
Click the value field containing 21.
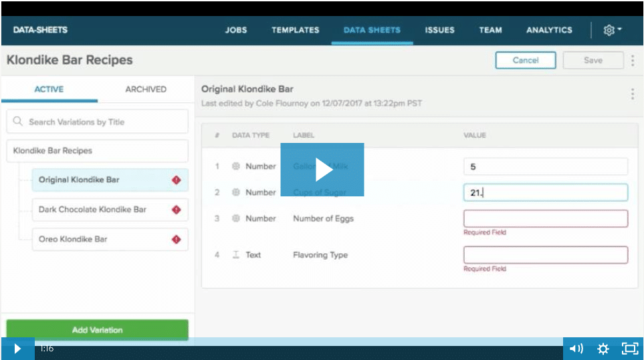coord(546,192)
